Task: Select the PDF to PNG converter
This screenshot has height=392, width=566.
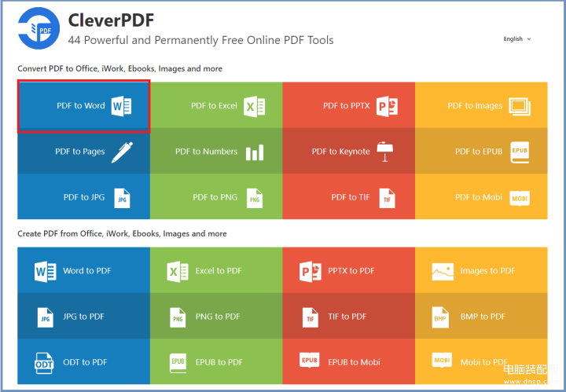Action: click(216, 196)
